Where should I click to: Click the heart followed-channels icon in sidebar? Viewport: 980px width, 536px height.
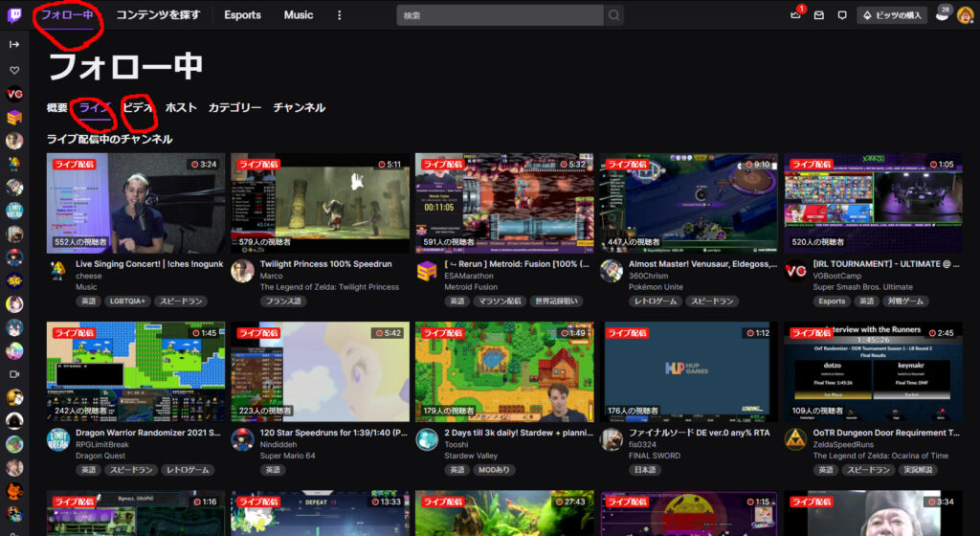pyautogui.click(x=14, y=70)
